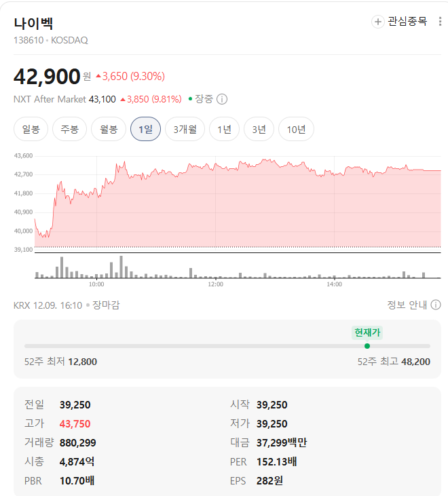
Task: Click the KRX 12.09. 16:10 timestamp
Action: (x=48, y=305)
